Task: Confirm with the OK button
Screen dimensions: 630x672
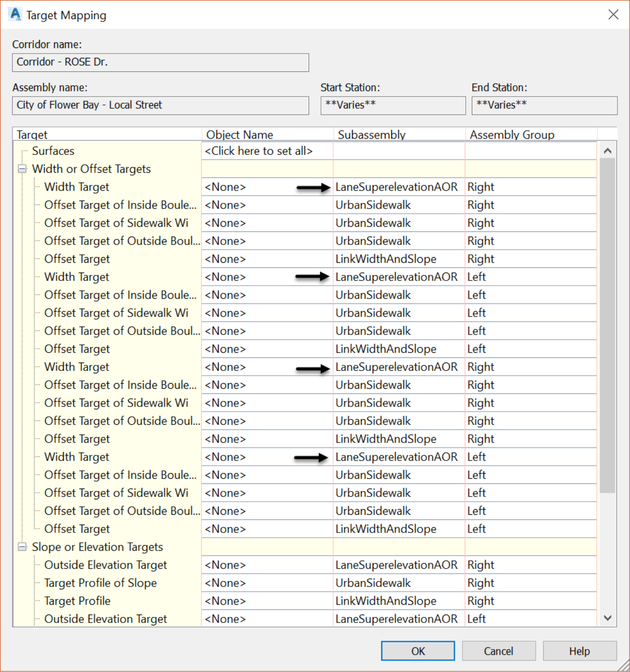Action: [x=418, y=651]
